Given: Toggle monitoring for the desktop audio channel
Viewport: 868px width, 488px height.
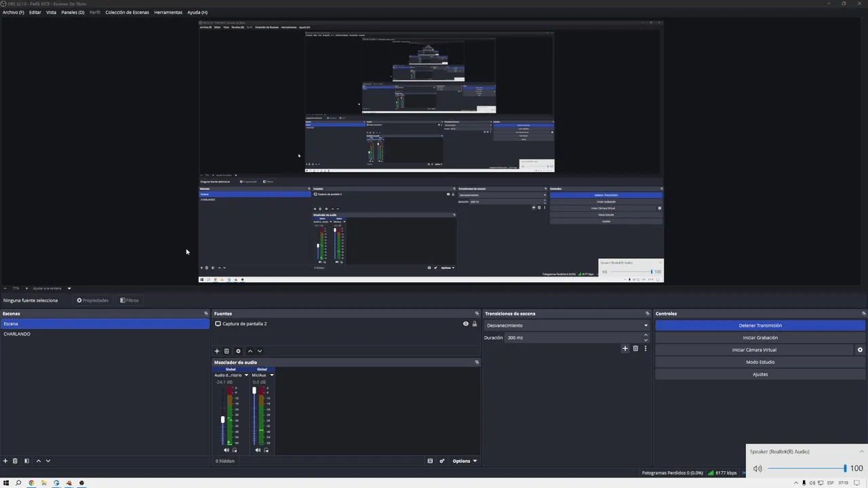Looking at the screenshot, I should point(235,450).
